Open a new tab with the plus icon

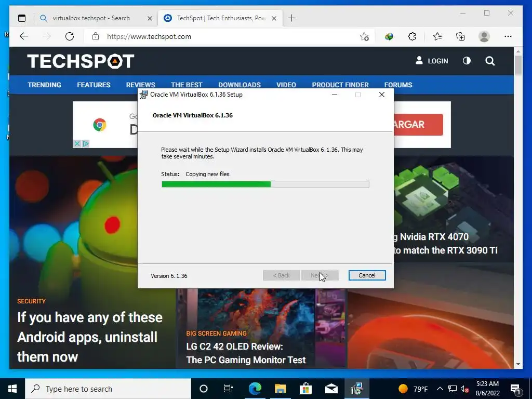point(291,18)
